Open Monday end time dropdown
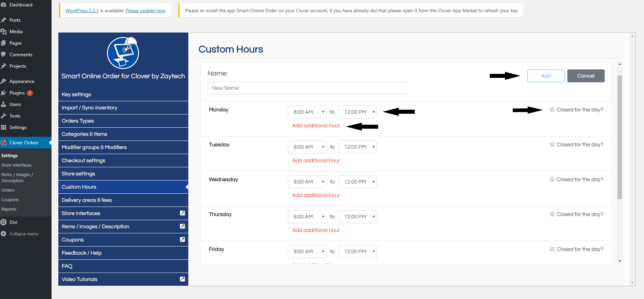The height and width of the screenshot is (299, 644). (x=358, y=112)
